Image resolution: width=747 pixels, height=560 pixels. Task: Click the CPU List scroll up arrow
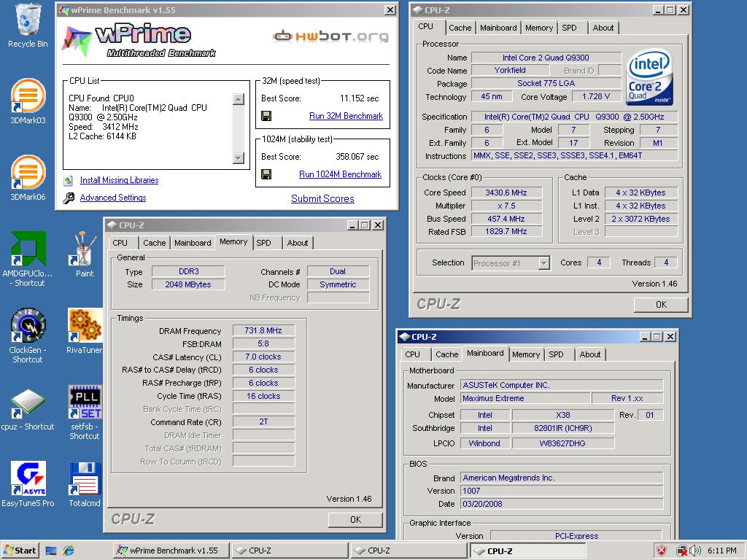239,99
